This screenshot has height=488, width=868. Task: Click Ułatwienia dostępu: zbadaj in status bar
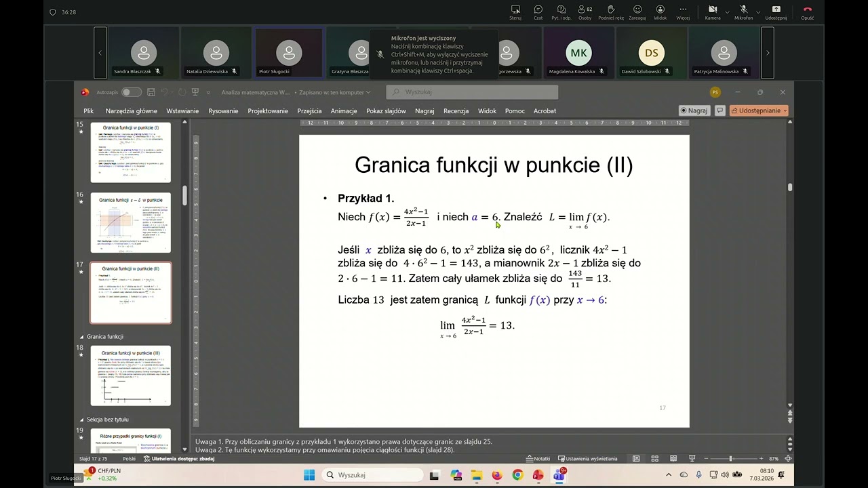179,459
